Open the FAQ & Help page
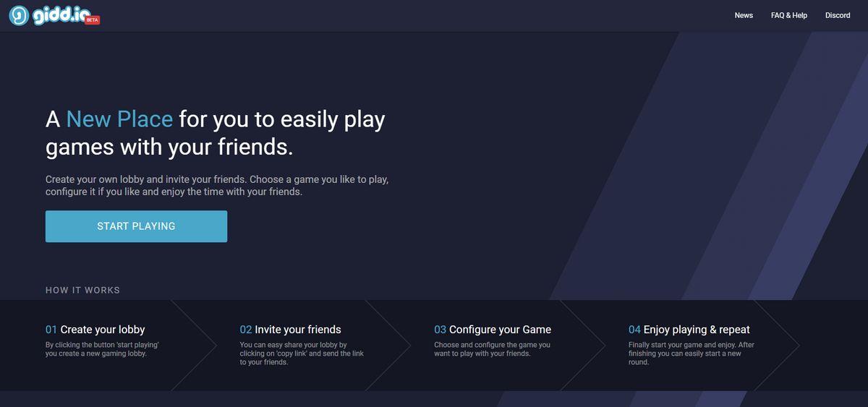The image size is (868, 407). coord(789,15)
